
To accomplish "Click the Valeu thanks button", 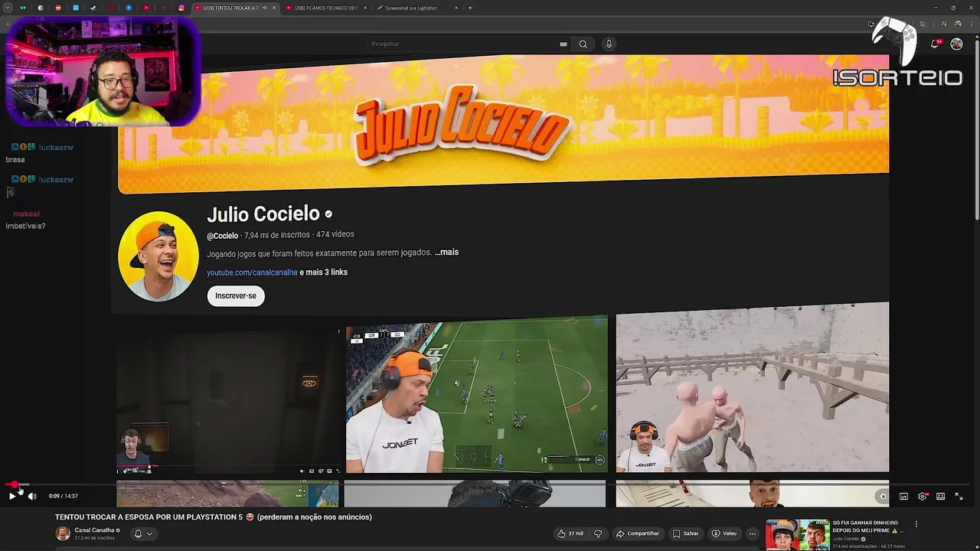I will coord(724,533).
